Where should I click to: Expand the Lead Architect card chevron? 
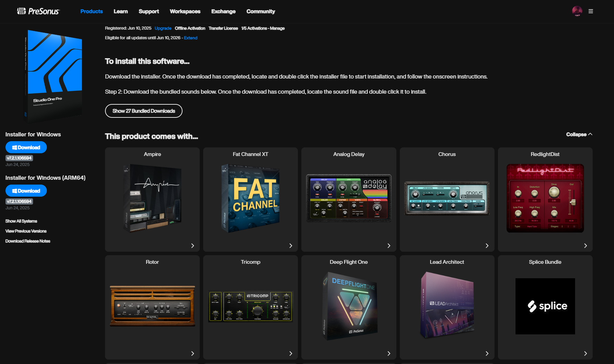487,353
